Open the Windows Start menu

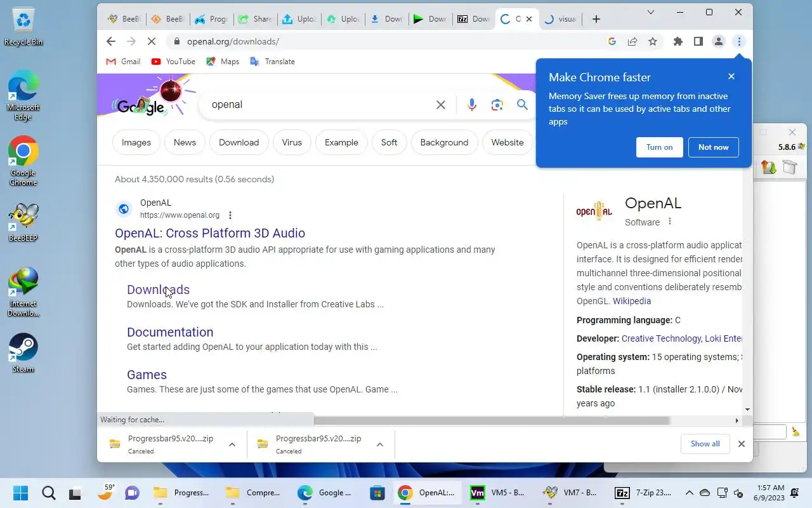click(20, 493)
